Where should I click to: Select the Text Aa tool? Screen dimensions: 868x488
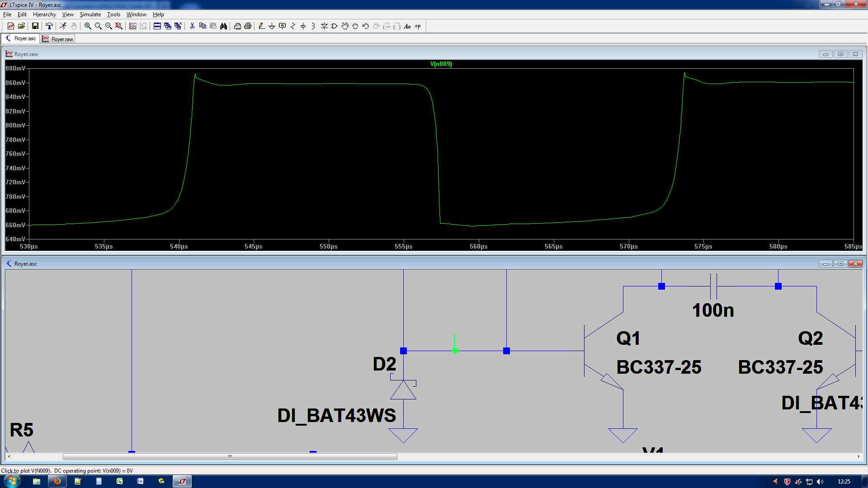pyautogui.click(x=407, y=26)
